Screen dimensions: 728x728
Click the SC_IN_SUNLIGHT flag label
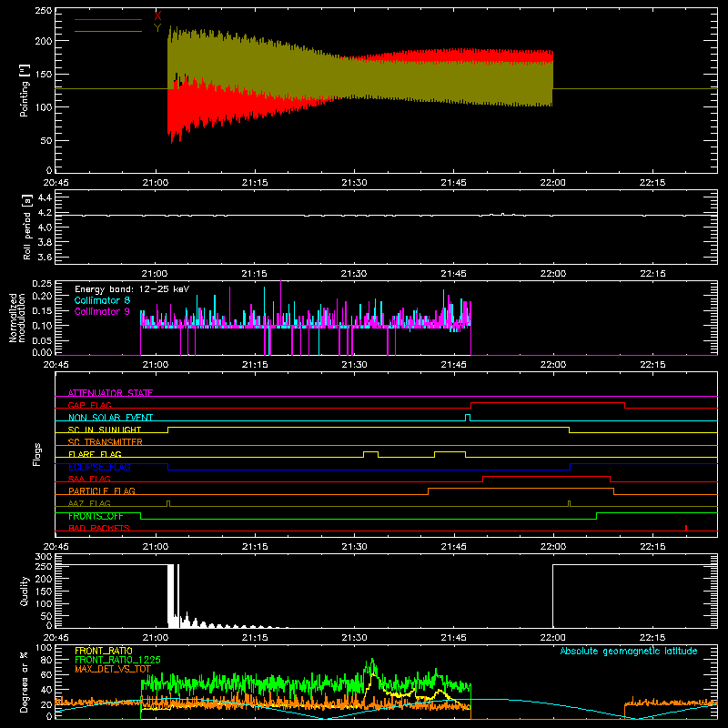[x=105, y=430]
